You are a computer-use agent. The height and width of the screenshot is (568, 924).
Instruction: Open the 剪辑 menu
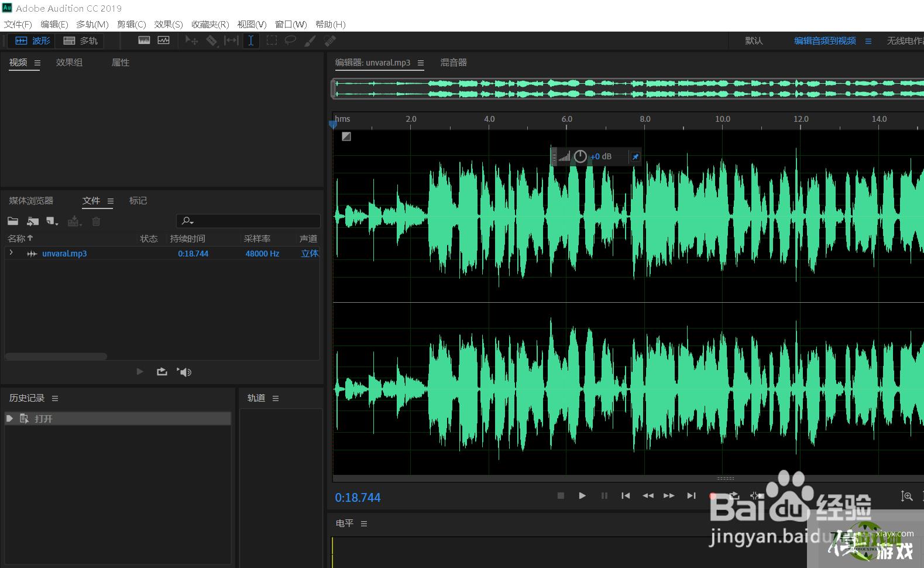[131, 24]
